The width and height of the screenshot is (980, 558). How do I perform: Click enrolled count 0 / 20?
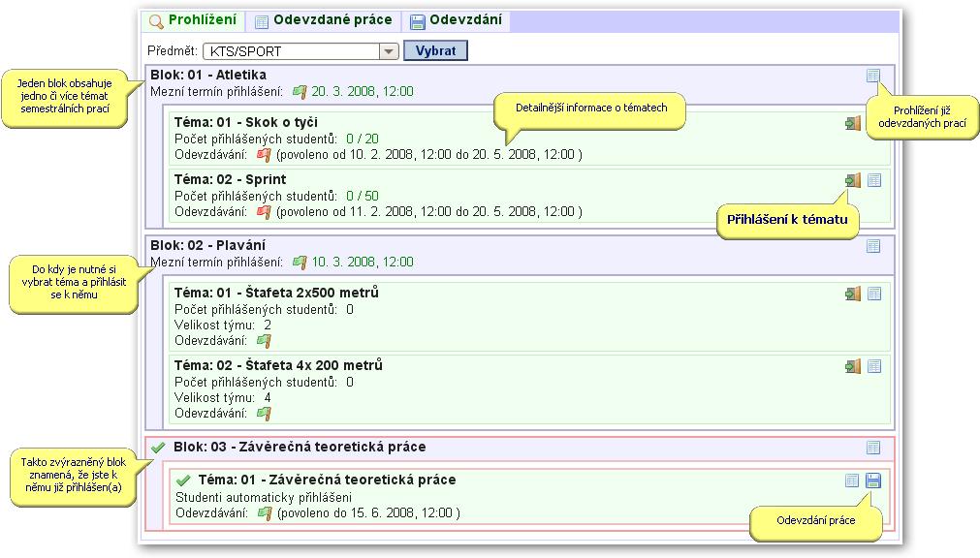coord(363,139)
